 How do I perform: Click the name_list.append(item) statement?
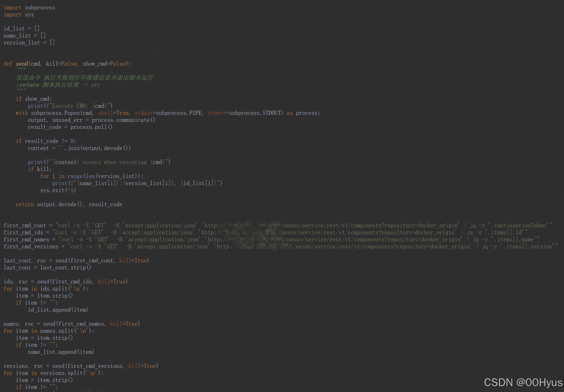61,352
